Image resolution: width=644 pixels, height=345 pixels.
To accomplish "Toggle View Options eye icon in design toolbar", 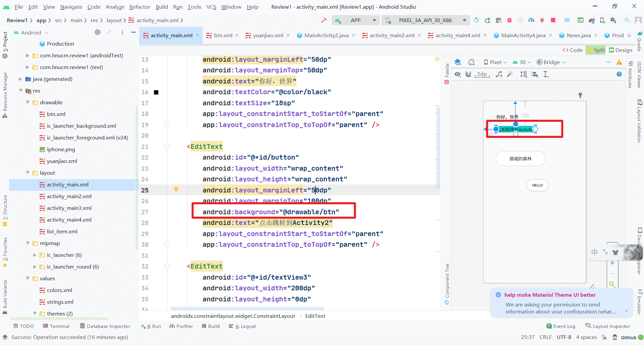I will coord(458,74).
